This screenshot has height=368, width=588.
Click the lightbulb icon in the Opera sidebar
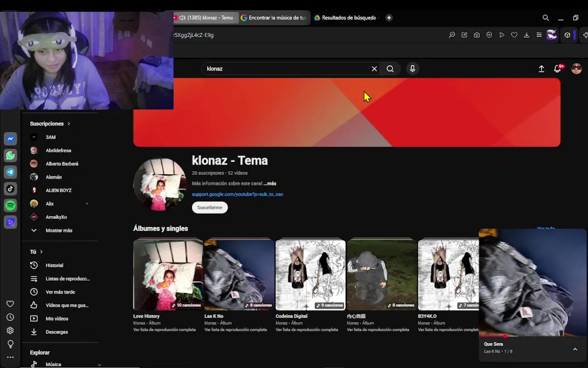10,344
